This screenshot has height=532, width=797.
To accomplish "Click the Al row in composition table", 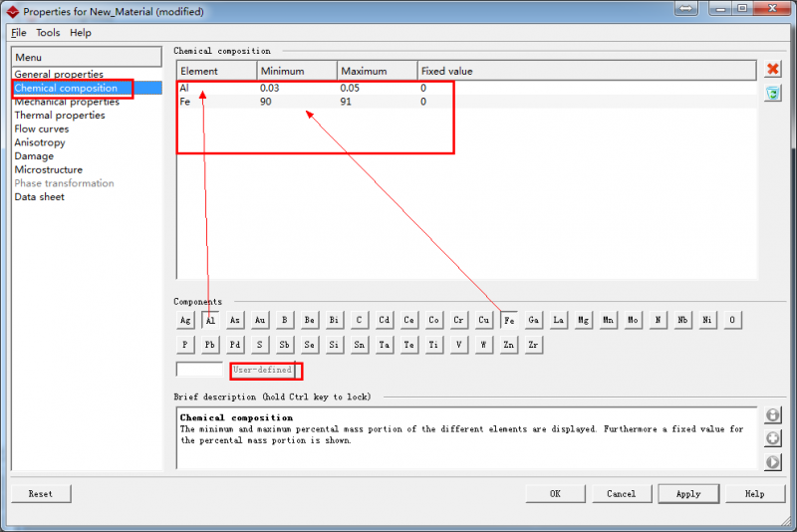I will point(466,88).
